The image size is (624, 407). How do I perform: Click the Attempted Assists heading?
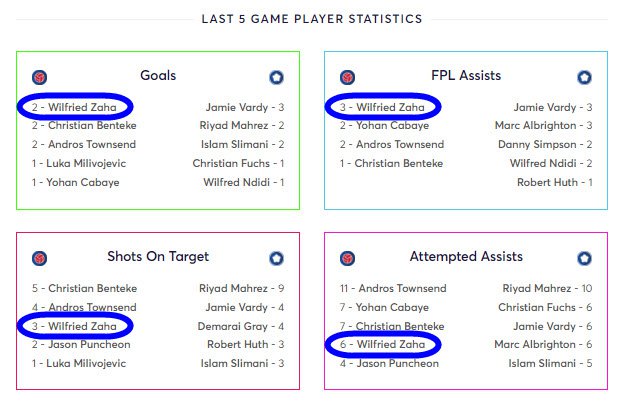(466, 257)
